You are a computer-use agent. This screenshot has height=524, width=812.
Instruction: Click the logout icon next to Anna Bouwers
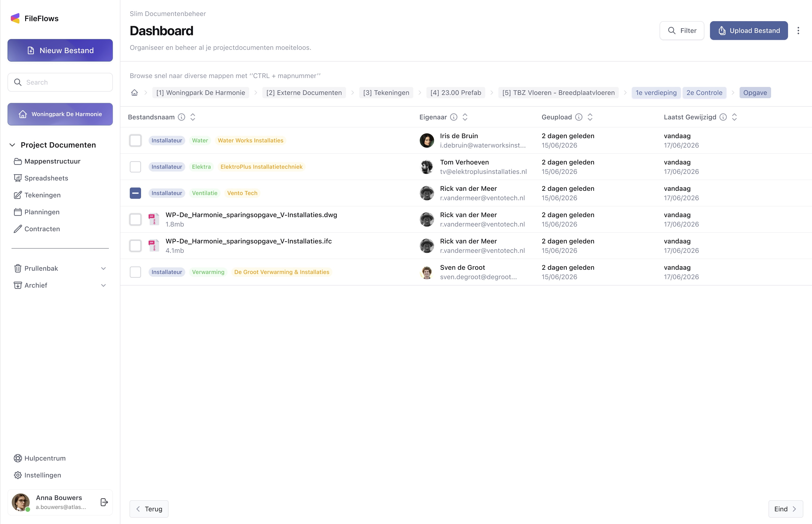point(104,502)
